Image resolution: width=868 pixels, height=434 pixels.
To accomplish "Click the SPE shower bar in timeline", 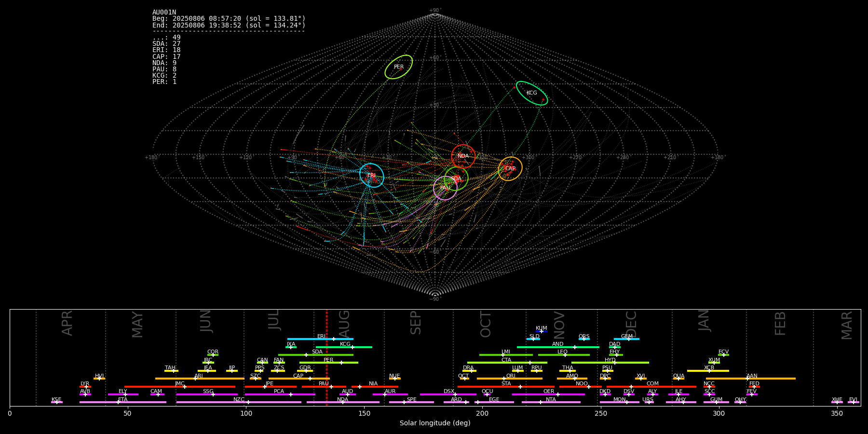I will point(411,402).
